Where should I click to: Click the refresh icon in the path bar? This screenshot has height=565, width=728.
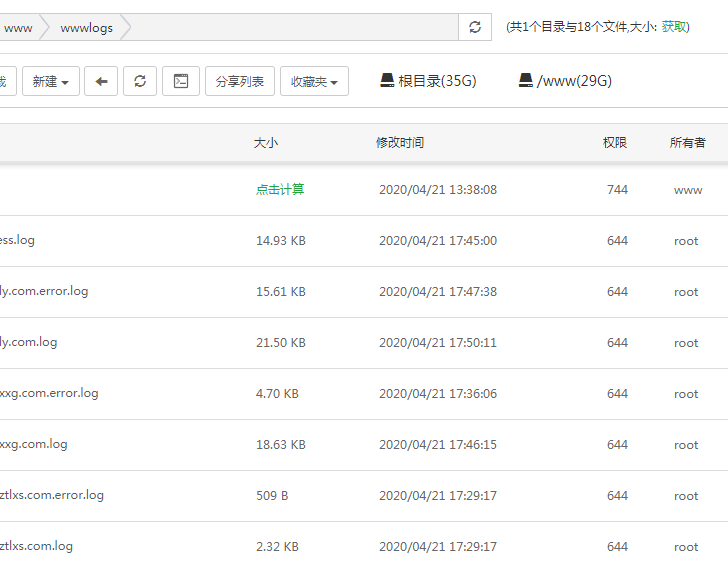[x=474, y=27]
